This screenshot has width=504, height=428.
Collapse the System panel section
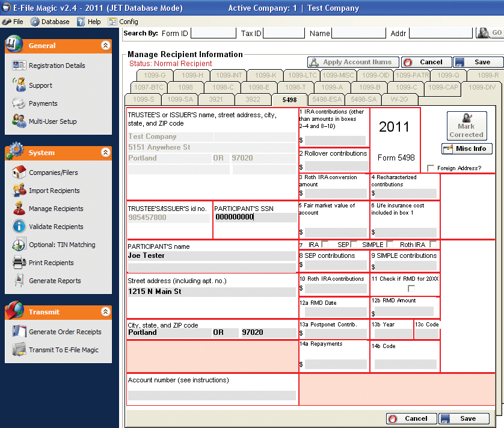point(105,153)
